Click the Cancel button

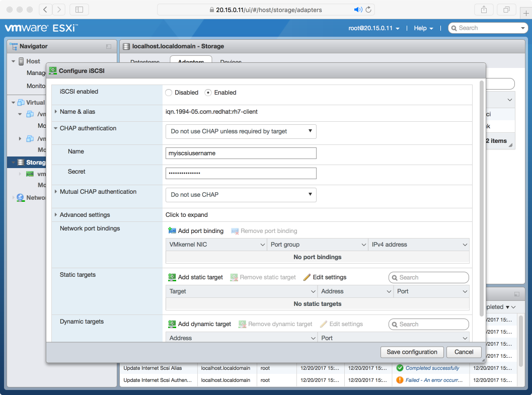[x=464, y=352]
